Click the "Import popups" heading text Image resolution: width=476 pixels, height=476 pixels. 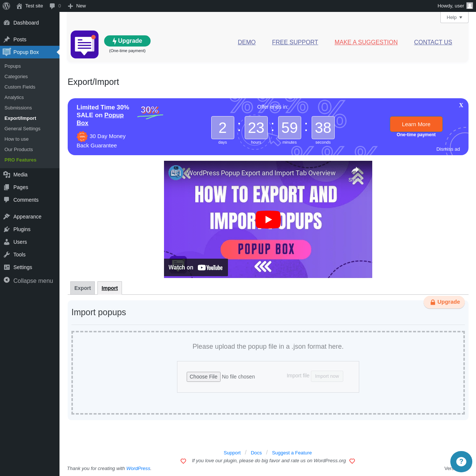pos(99,312)
